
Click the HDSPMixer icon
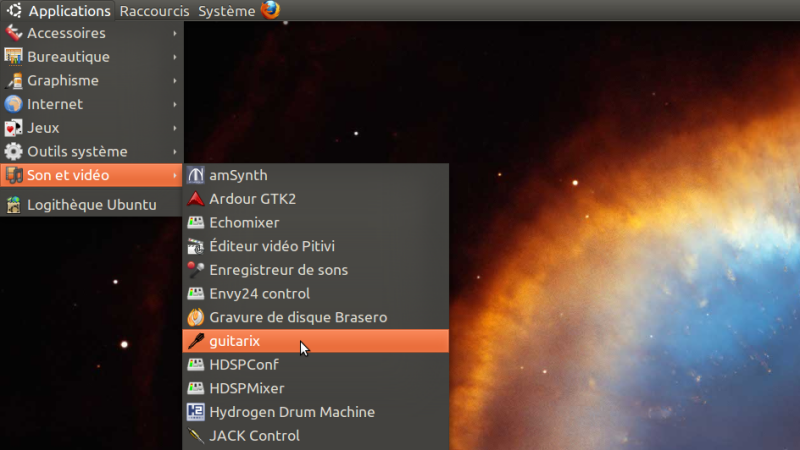[x=195, y=388]
